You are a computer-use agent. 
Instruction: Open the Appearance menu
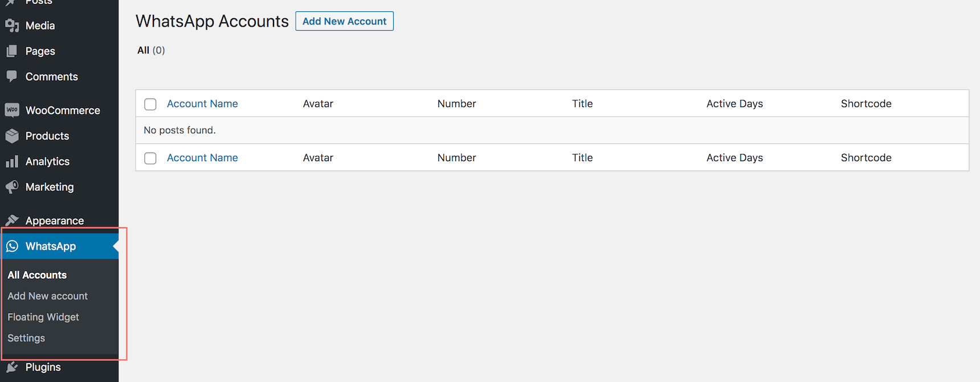59,220
